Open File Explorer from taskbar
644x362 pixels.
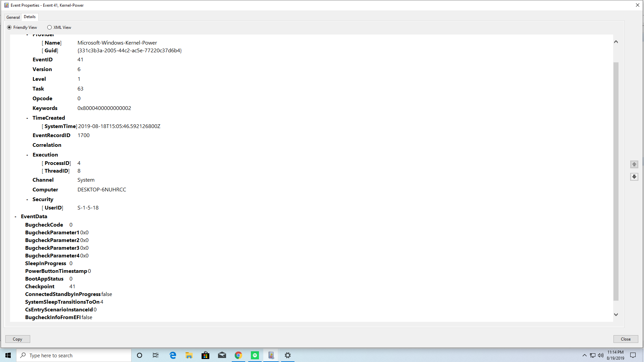(x=189, y=355)
